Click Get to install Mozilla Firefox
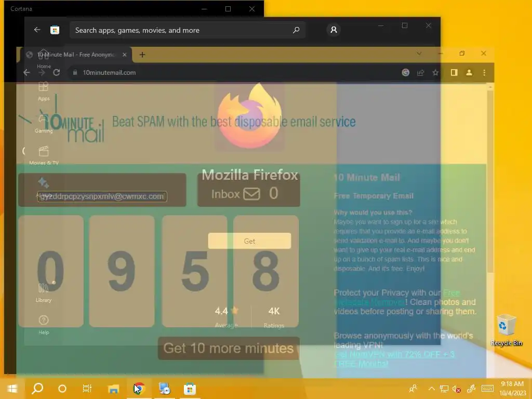Screen dimensions: 532x399 tap(249, 241)
